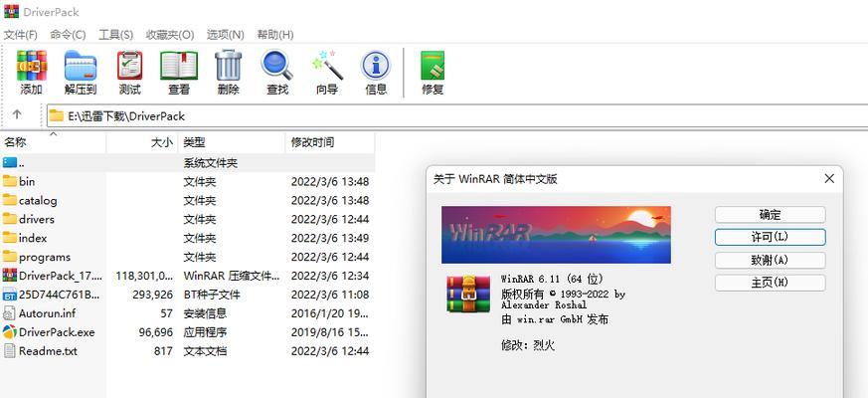Image resolution: width=868 pixels, height=398 pixels.
Task: Click the 57 size cell
Action: coord(167,313)
